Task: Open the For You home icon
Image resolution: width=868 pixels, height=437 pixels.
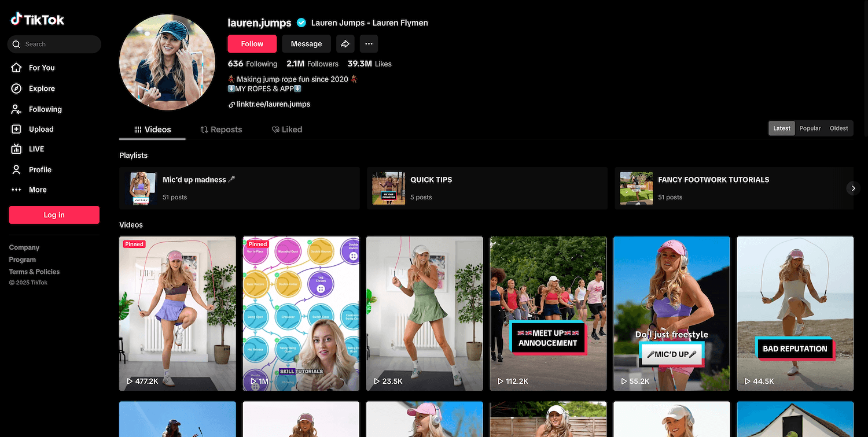Action: point(17,68)
